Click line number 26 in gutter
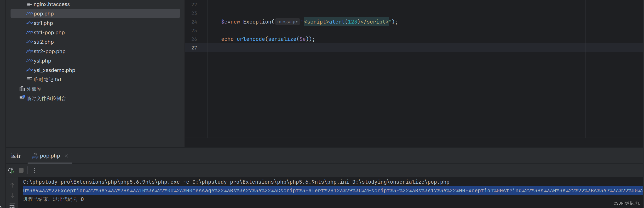Screen dimensions: 644x208 [x=194, y=39]
